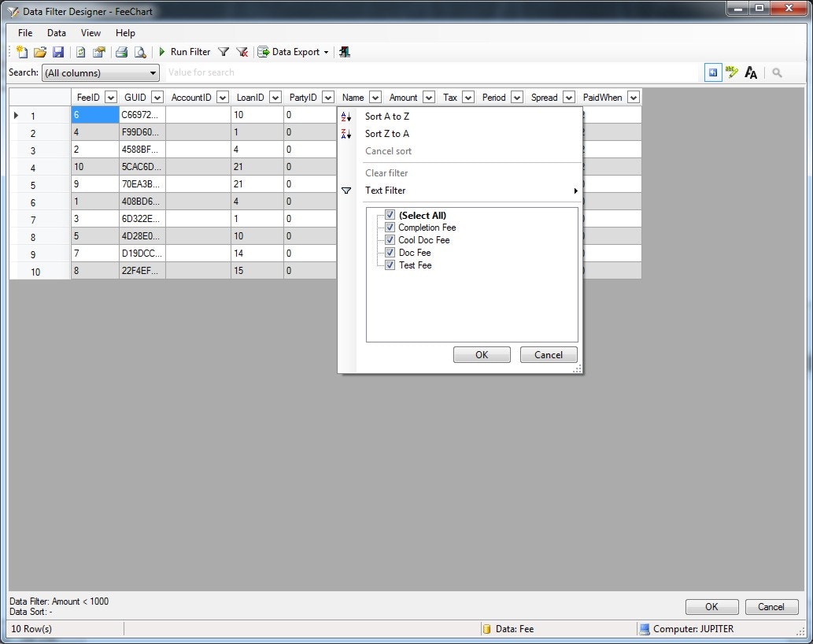This screenshot has height=644, width=813.
Task: Uncheck the Completion Fee filter entry
Action: tap(391, 228)
